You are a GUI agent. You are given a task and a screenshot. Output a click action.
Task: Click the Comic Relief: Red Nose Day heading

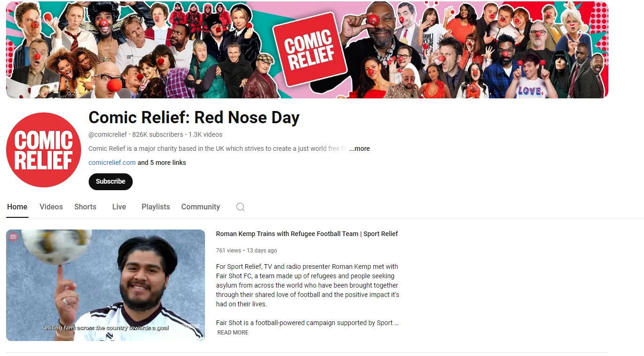tap(194, 117)
